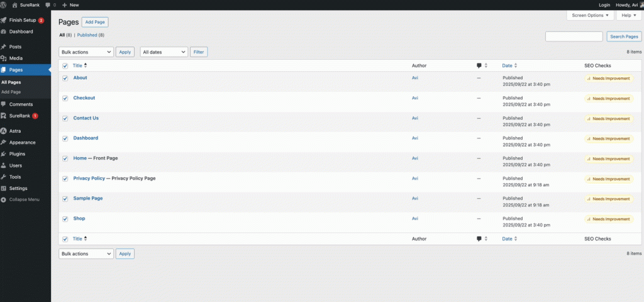The height and width of the screenshot is (302, 644).
Task: Open Plugins from the sidebar icon
Action: tap(4, 154)
